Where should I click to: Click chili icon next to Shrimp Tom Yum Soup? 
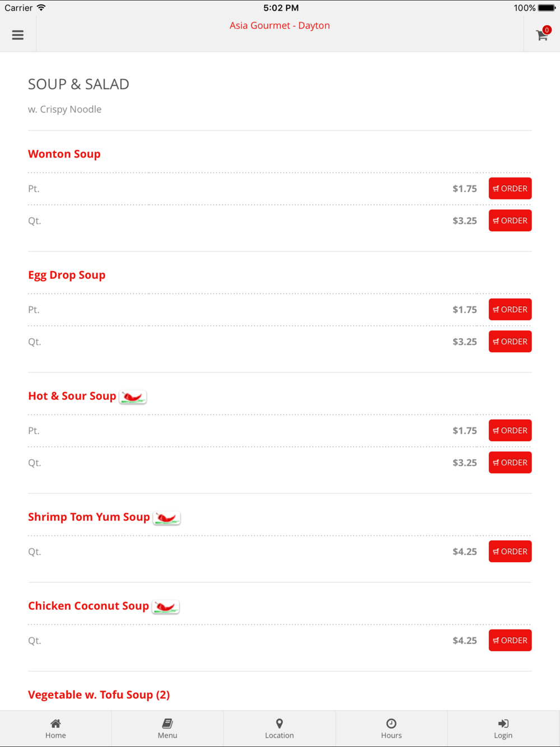pyautogui.click(x=166, y=518)
